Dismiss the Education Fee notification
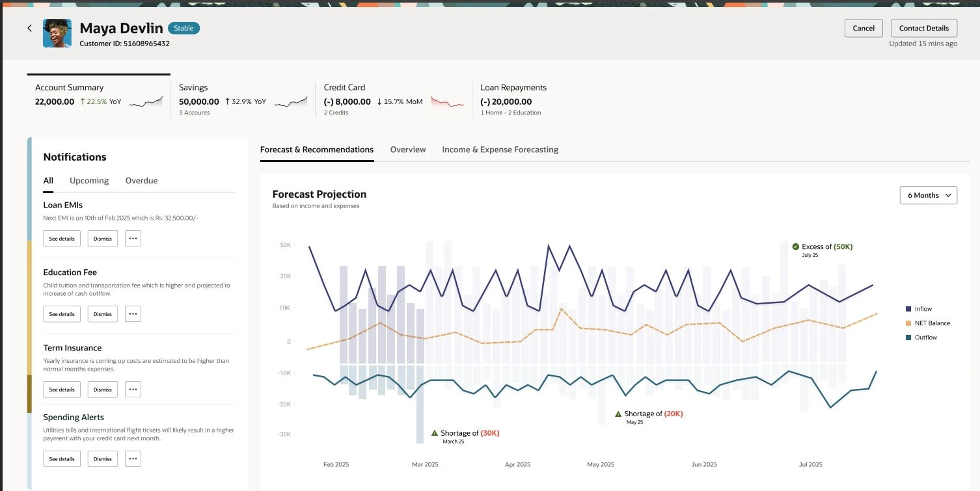The height and width of the screenshot is (491, 980). point(103,313)
